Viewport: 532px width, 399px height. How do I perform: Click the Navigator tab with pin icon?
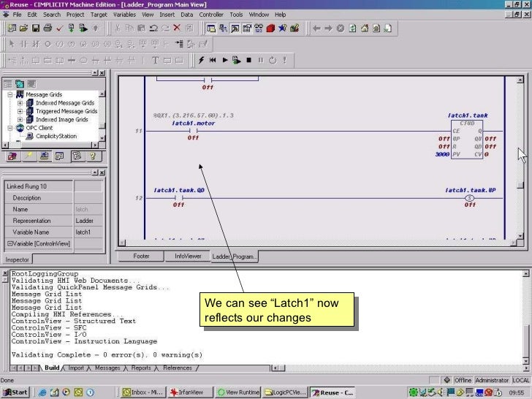tap(28, 156)
